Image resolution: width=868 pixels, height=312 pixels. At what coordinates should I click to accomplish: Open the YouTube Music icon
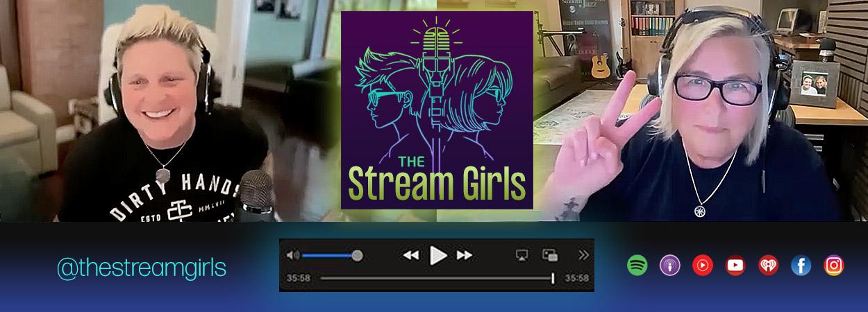[703, 265]
